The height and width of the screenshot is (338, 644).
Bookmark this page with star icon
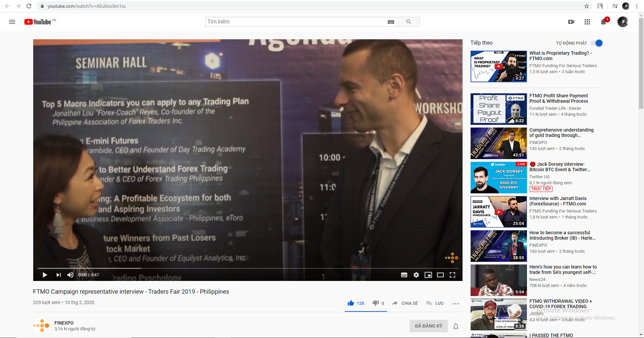tap(586, 6)
